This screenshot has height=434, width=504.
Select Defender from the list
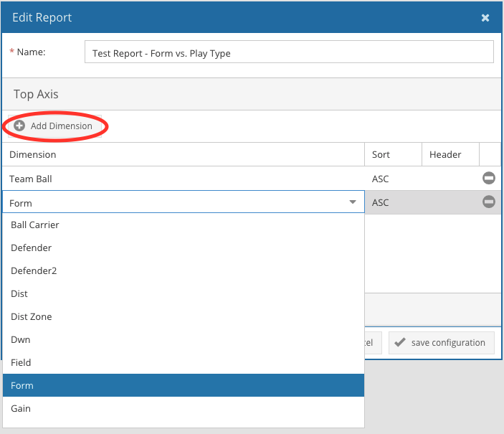[184, 247]
